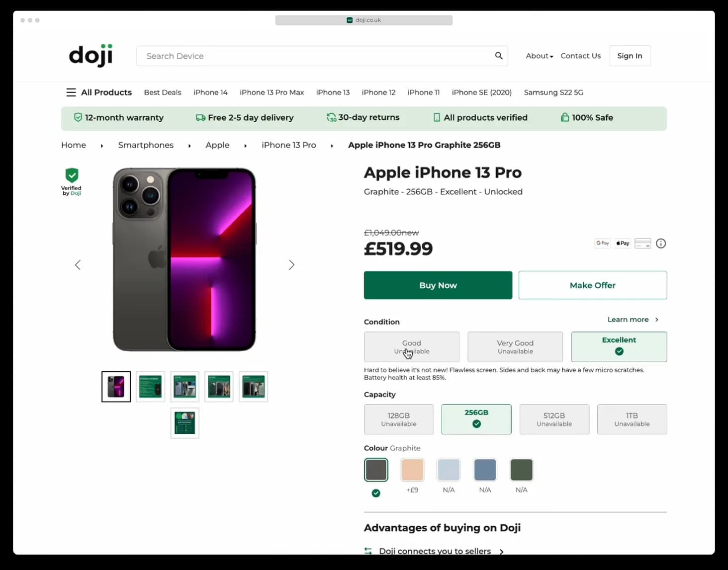Click the Google Pay payment icon
The width and height of the screenshot is (728, 570).
click(602, 243)
